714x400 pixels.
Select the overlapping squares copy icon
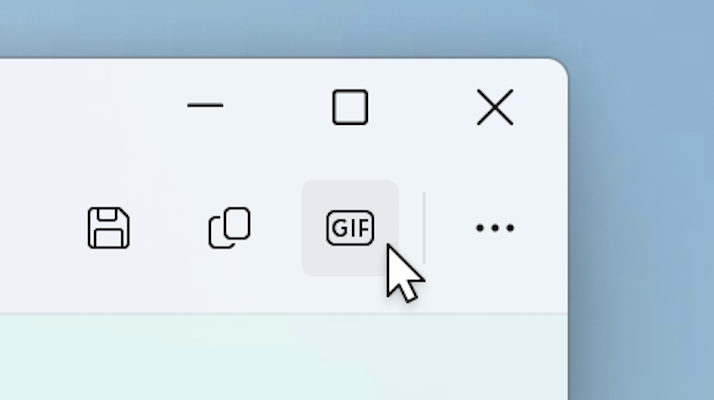click(x=229, y=228)
